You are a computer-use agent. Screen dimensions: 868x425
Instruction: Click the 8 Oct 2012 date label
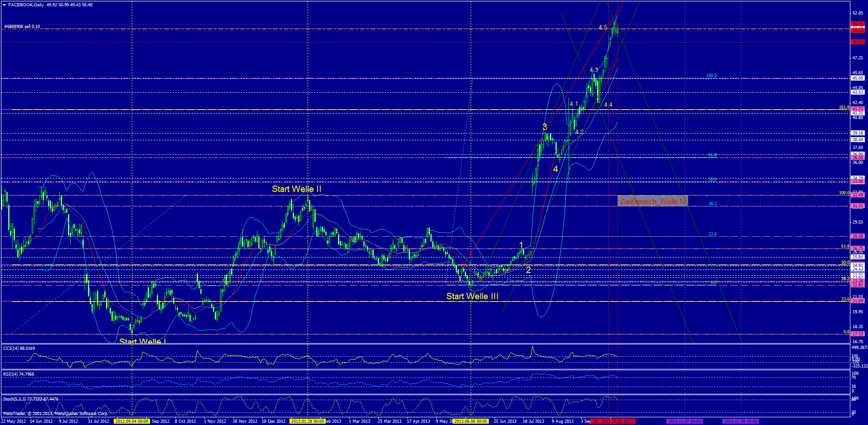[x=185, y=421]
